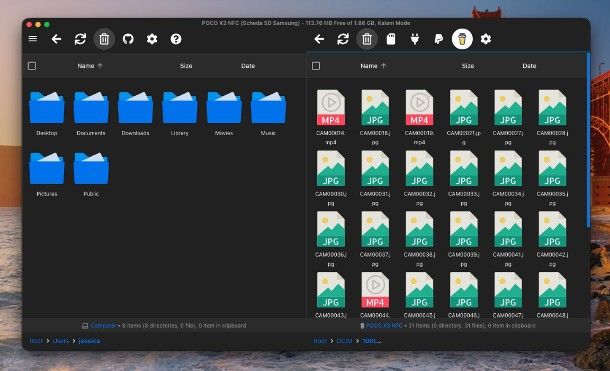Open settings gear in the phone pane toolbar
This screenshot has width=610, height=371.
pyautogui.click(x=486, y=39)
